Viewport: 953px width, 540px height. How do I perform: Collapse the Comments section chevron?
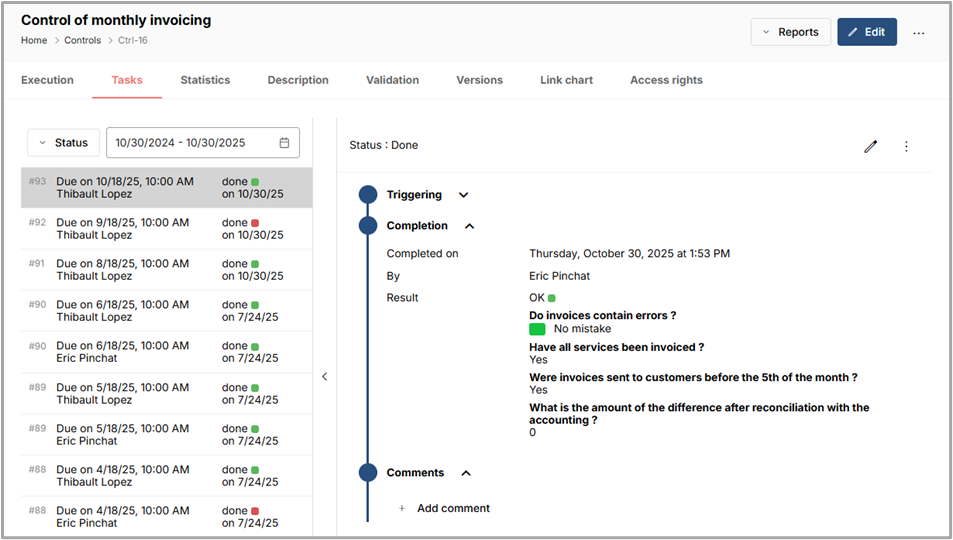(466, 473)
